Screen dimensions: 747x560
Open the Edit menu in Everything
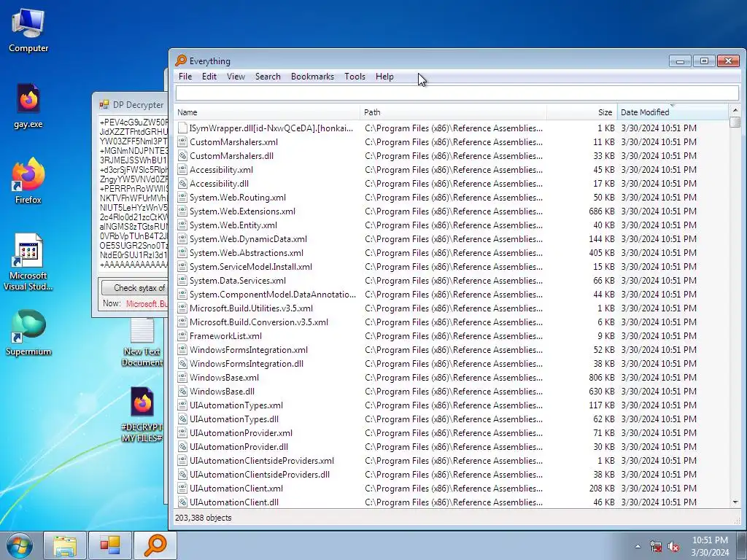pyautogui.click(x=209, y=77)
